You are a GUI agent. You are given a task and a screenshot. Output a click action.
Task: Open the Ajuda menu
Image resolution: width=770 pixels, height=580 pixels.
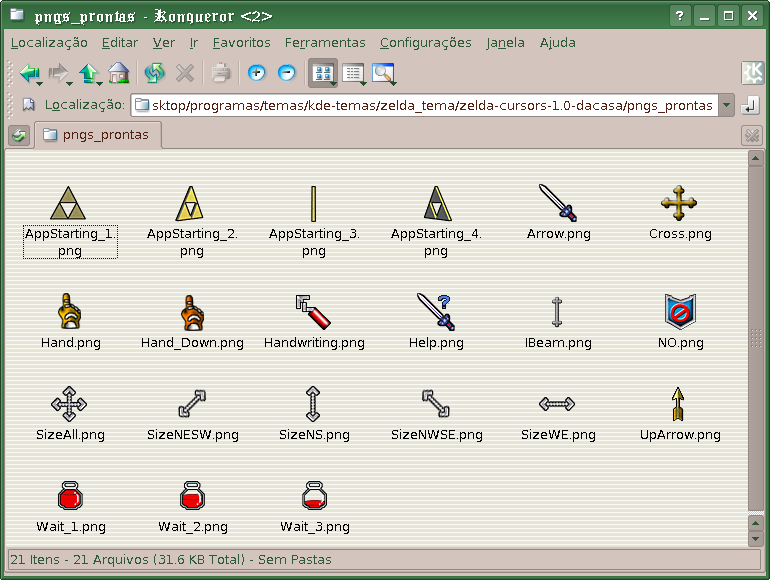coord(558,43)
